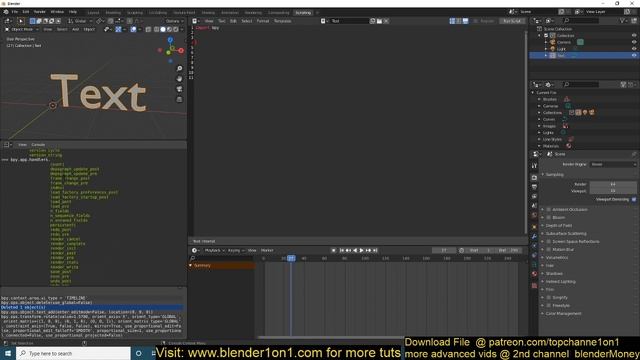Viewport: 640px width, 360px height.
Task: Hide the Collection via its eye icon
Action: tap(634, 36)
